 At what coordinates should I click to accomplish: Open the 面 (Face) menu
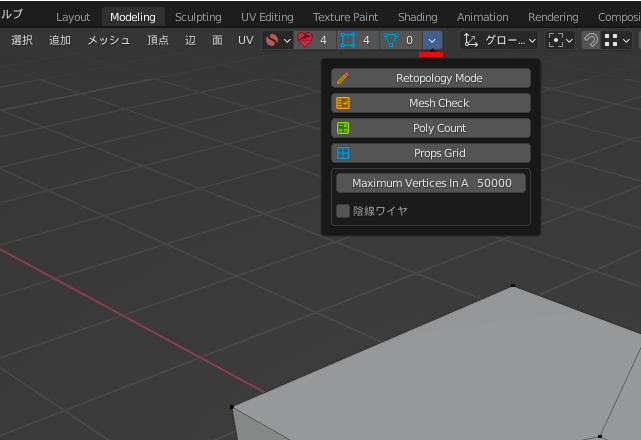point(217,40)
